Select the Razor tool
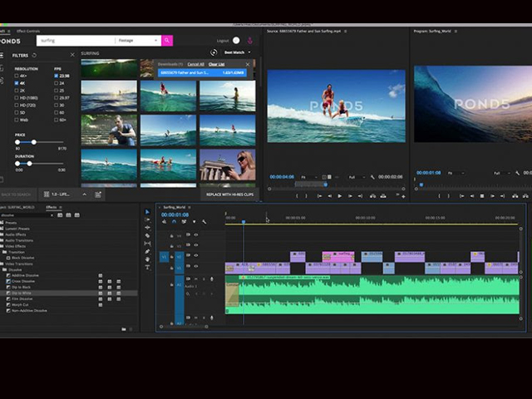The width and height of the screenshot is (532, 399). tap(147, 235)
